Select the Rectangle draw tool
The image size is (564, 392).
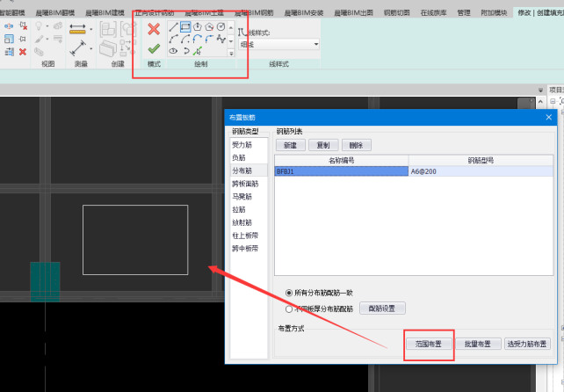pyautogui.click(x=185, y=27)
